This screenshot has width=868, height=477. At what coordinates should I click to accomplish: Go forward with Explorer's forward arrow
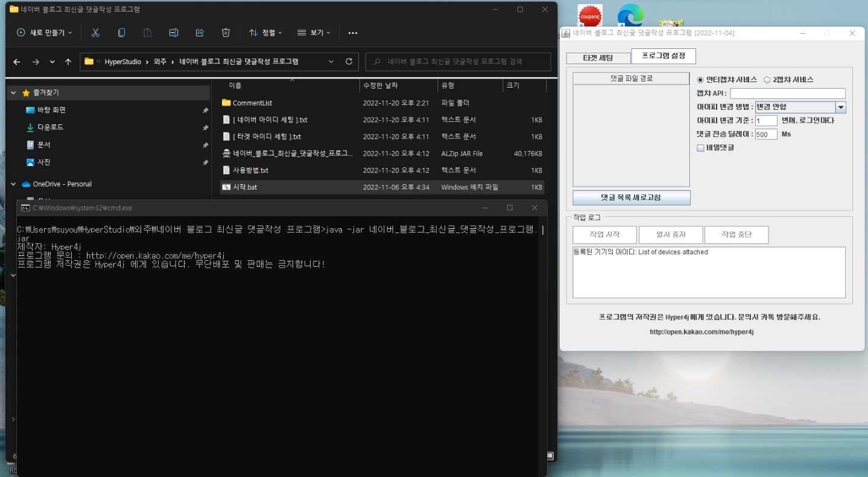(36, 62)
